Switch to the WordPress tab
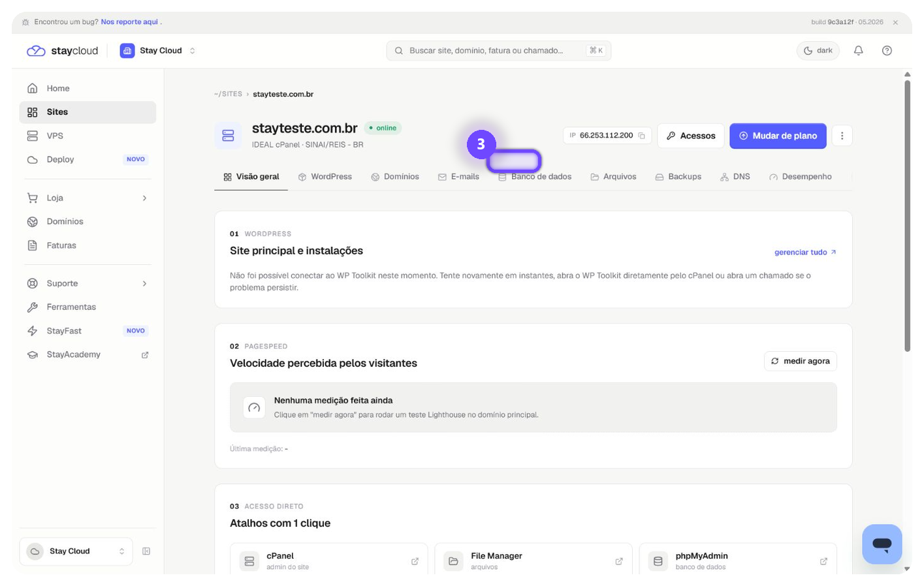Screen dimensions: 924x586 pos(325,177)
